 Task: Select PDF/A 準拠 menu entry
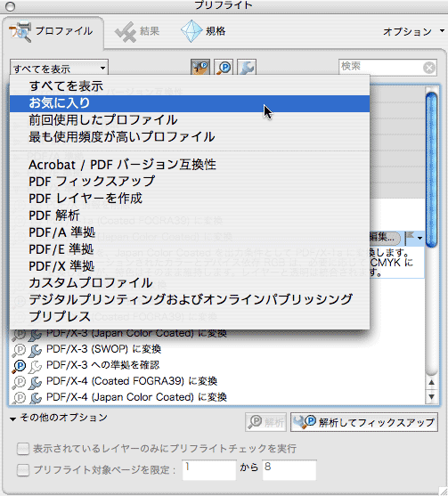point(190,232)
